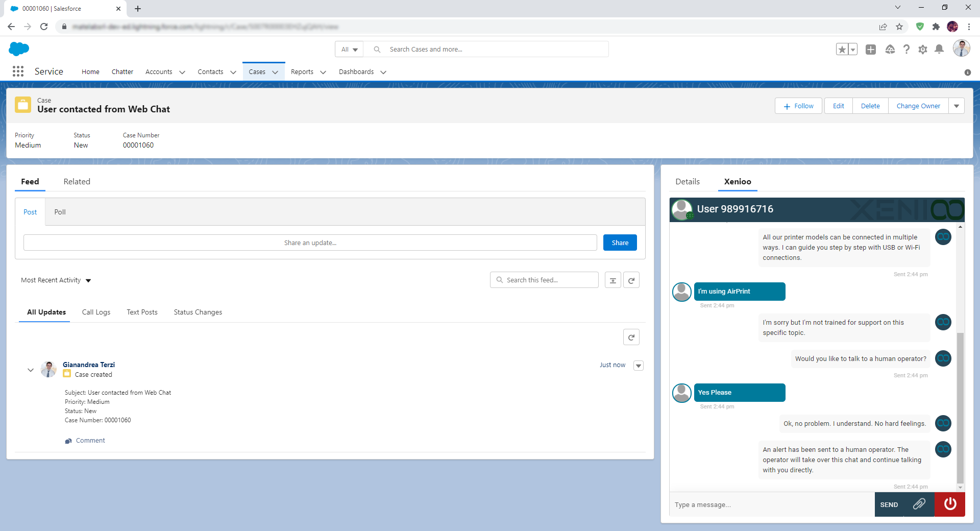Select the Status Changes feed filter
This screenshot has width=980, height=531.
point(198,312)
